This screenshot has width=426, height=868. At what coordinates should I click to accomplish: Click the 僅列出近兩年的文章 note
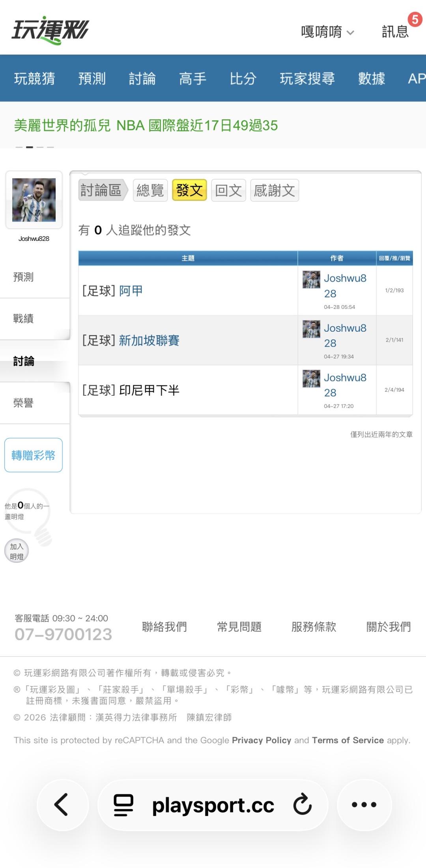pos(381,434)
